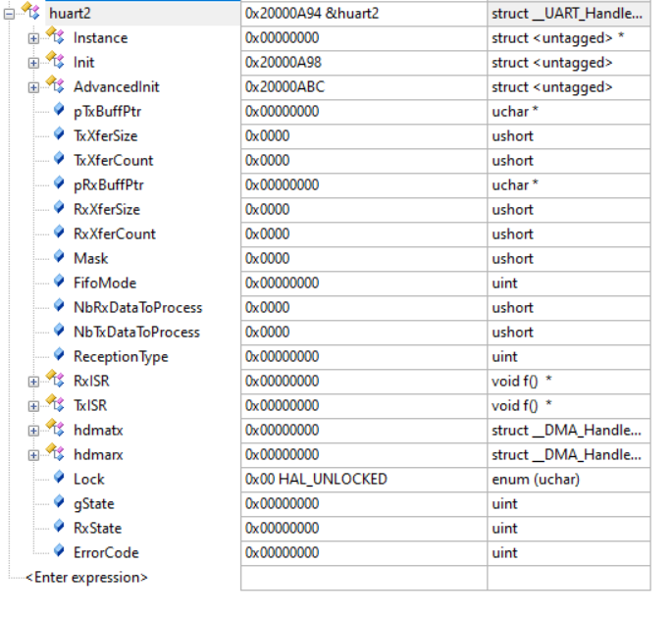Expand the RxISR function pointer node
This screenshot has height=618, width=672.
click(33, 382)
